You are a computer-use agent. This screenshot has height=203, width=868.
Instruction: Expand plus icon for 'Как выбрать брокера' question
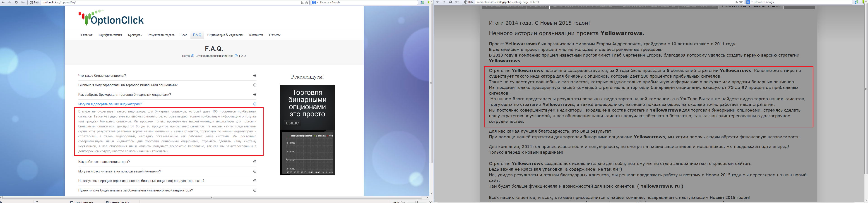pyautogui.click(x=255, y=94)
